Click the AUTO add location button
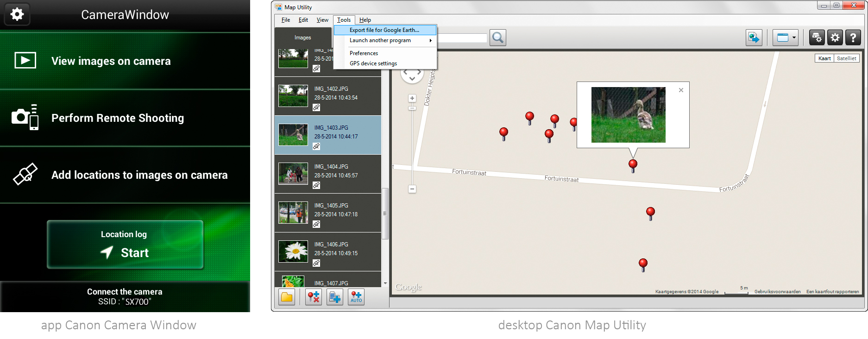The image size is (868, 339). pyautogui.click(x=356, y=297)
